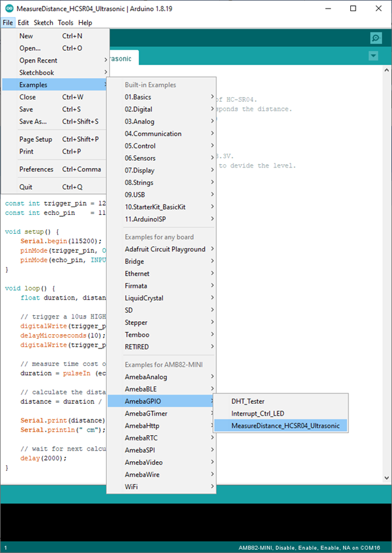Viewport: 392px width, 553px height.
Task: Open the Serial Monitor magnifier icon
Action: pyautogui.click(x=375, y=38)
